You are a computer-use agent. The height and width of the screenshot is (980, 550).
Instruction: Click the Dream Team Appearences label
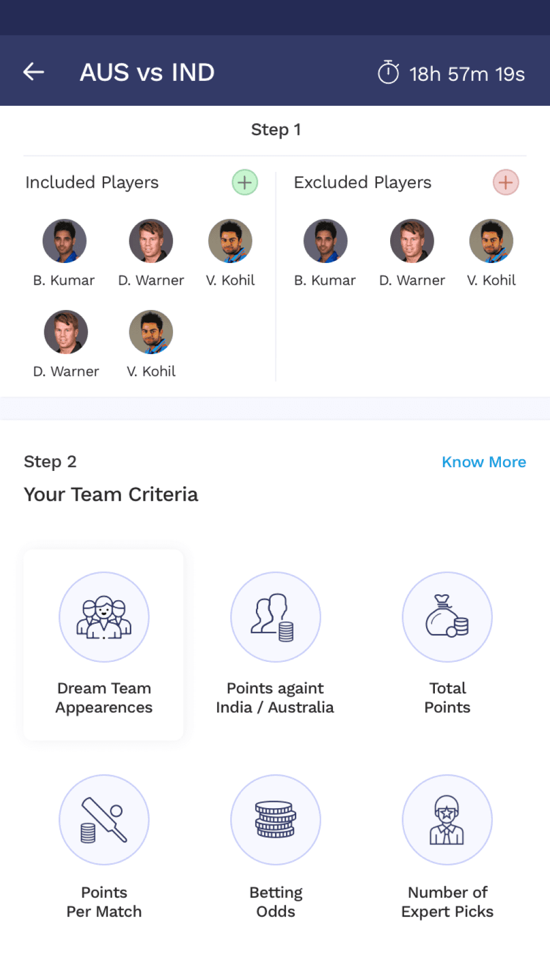[104, 698]
